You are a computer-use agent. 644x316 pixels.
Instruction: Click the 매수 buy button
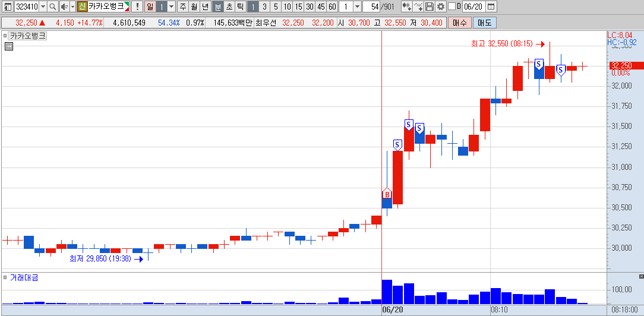[x=459, y=23]
